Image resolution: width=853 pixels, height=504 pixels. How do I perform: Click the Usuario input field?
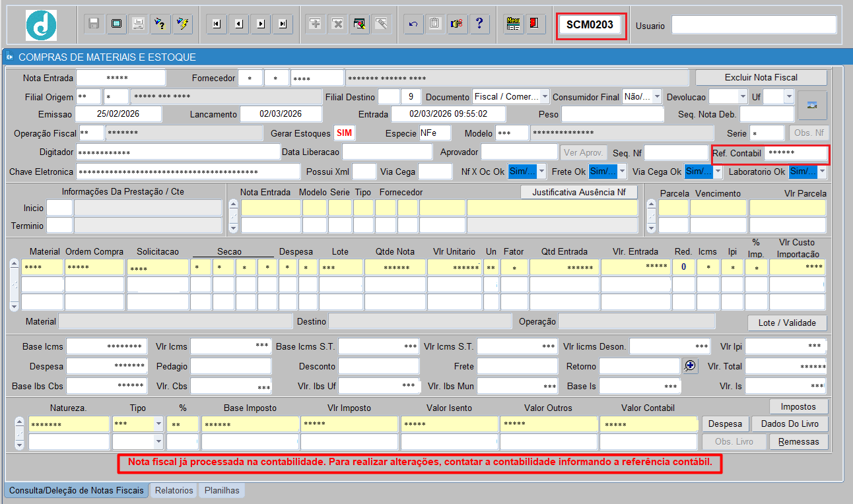[753, 25]
